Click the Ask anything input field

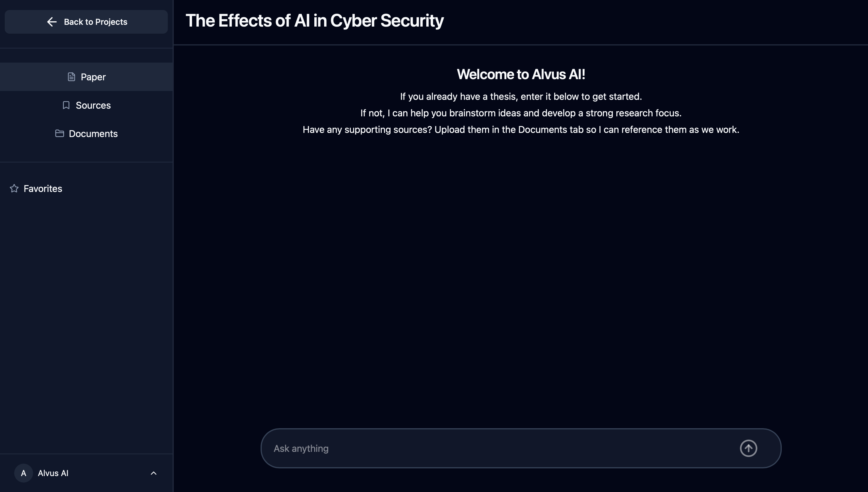click(473, 448)
